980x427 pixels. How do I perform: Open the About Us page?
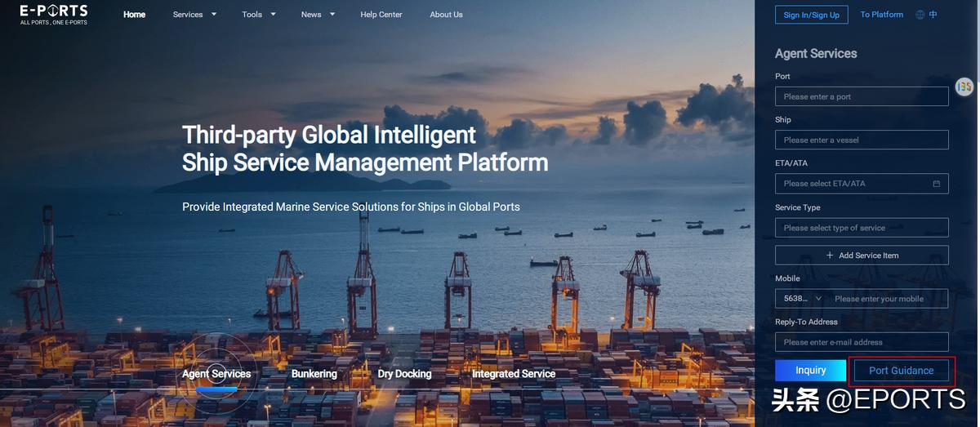pyautogui.click(x=446, y=15)
